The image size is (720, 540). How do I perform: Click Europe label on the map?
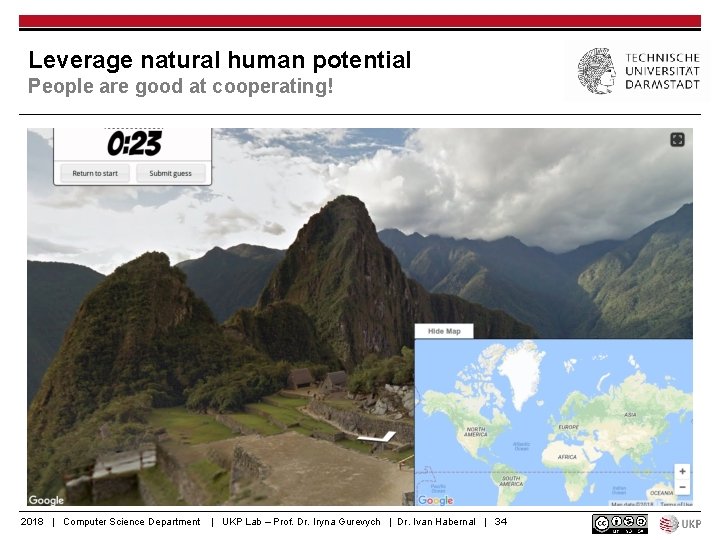click(x=568, y=427)
